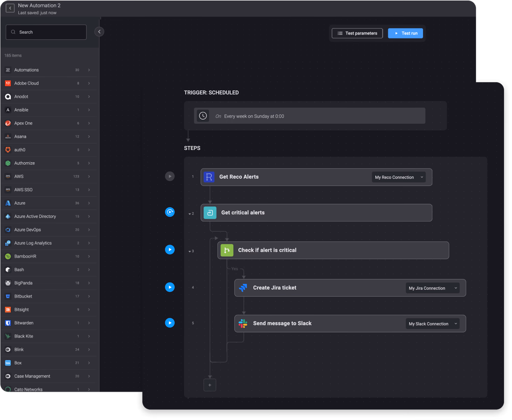This screenshot has width=512, height=420.
Task: Open the Black Kite list item
Action: pos(49,337)
